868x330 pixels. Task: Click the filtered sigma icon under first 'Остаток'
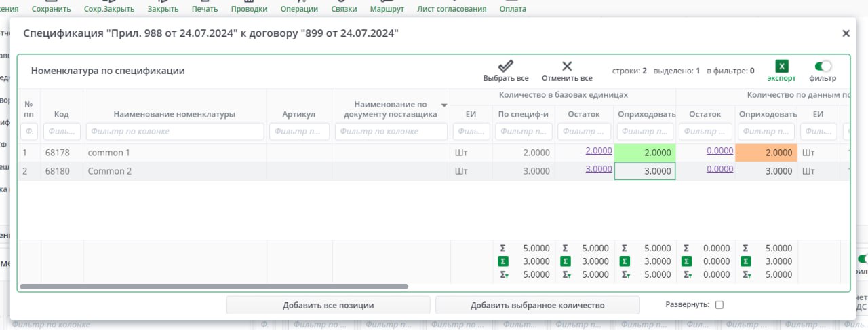pyautogui.click(x=566, y=275)
